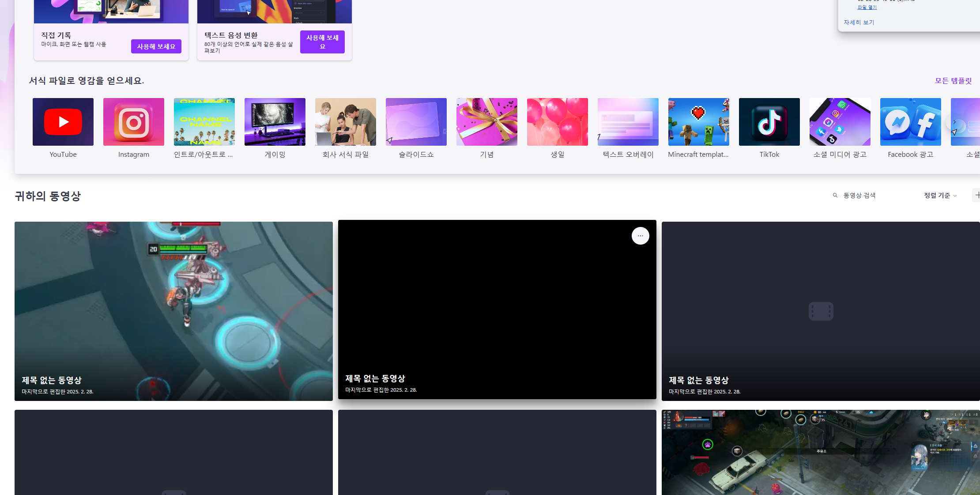980x495 pixels.
Task: Open more options on black video card
Action: [640, 236]
